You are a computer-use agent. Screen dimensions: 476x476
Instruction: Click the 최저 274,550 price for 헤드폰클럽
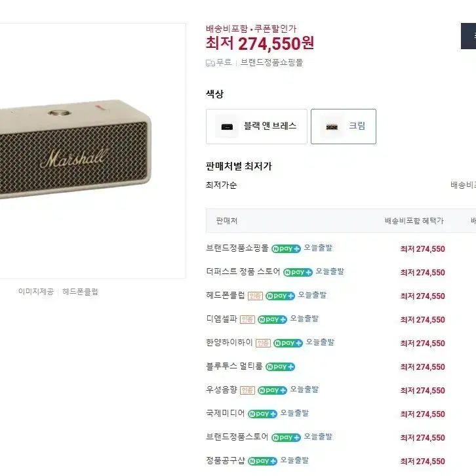pos(422,296)
